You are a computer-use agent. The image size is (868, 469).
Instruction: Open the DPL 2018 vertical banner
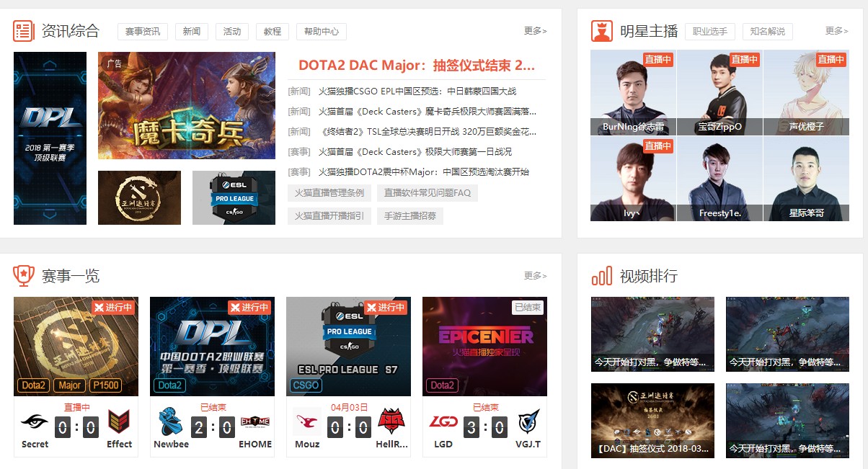coord(50,138)
